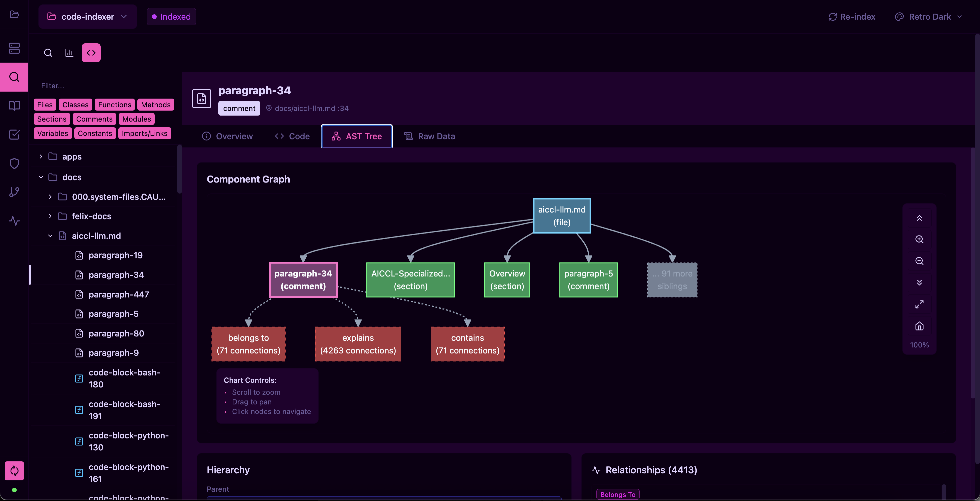Select the code brackets view icon
The width and height of the screenshot is (980, 501).
[91, 53]
